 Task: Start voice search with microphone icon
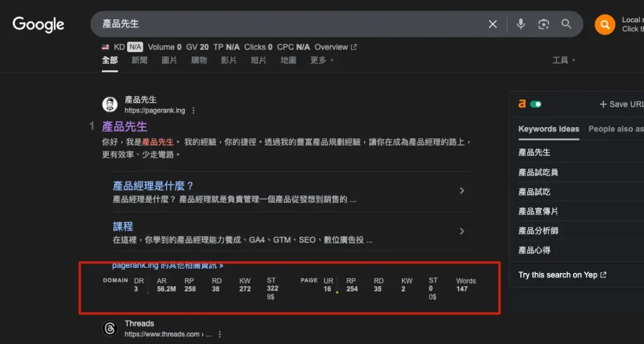pyautogui.click(x=521, y=24)
